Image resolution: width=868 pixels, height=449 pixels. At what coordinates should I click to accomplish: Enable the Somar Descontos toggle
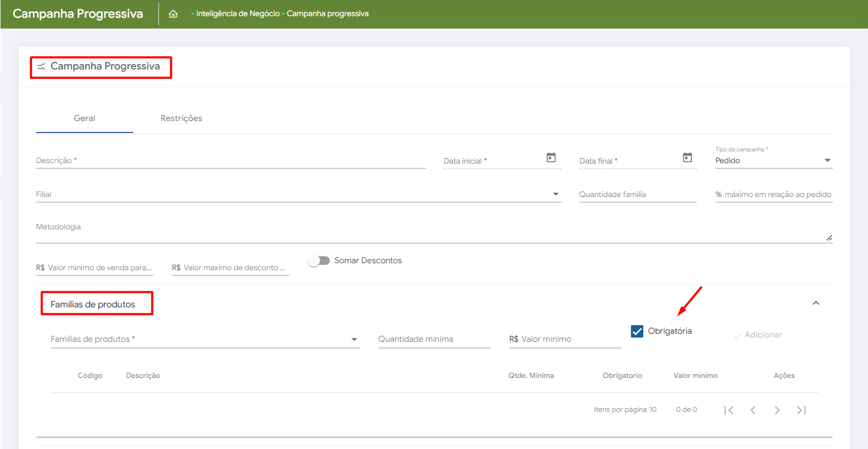(x=318, y=261)
